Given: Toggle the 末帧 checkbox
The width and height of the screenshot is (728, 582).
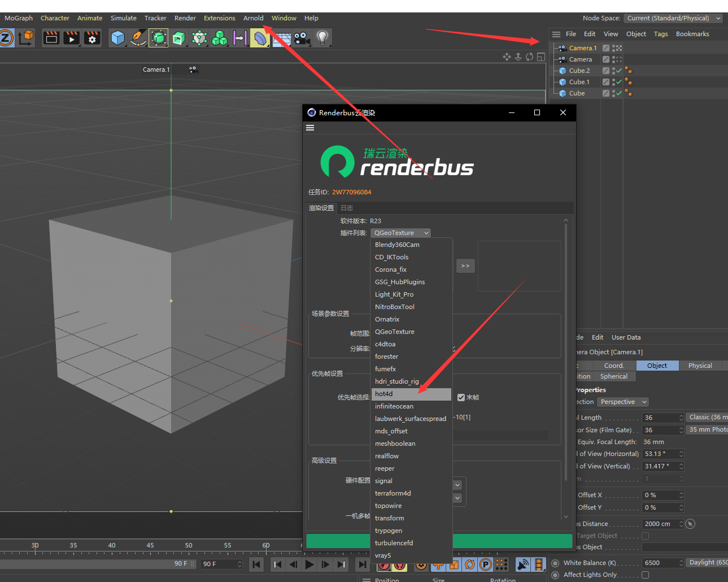Looking at the screenshot, I should pos(461,397).
